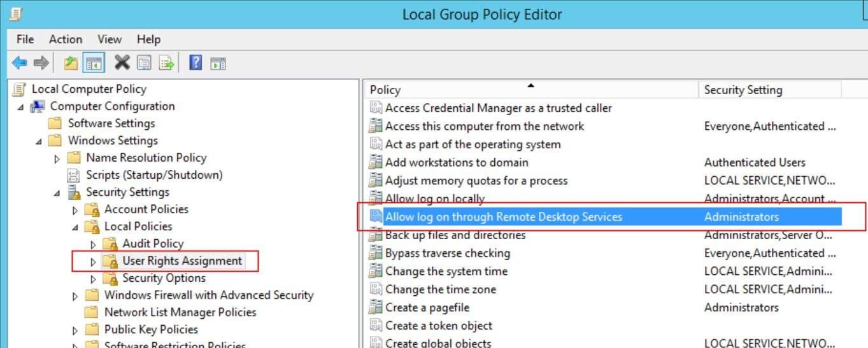Select Adjust memory quotas for a process
The image size is (868, 348).
[x=476, y=181]
